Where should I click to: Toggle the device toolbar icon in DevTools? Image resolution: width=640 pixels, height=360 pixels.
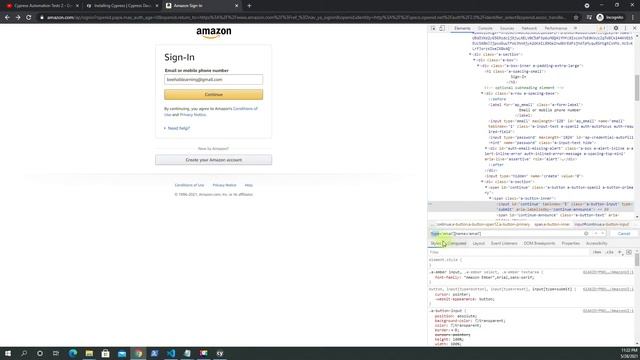click(x=442, y=28)
